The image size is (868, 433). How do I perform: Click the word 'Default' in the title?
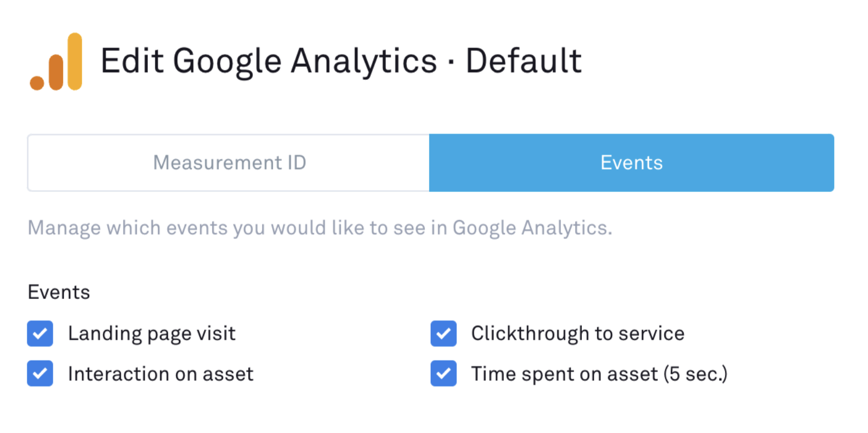click(523, 61)
